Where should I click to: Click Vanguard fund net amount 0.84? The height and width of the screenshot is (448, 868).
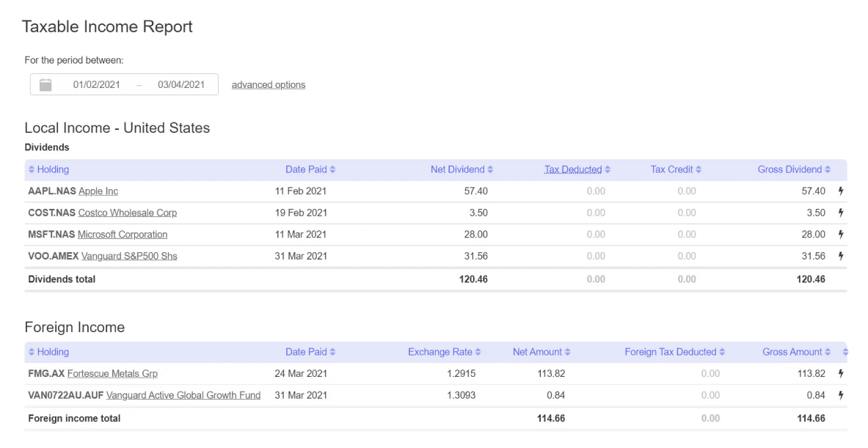[555, 395]
